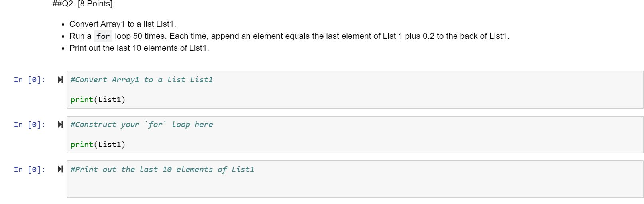The image size is (644, 204).
Task: Click the In [0] prompt of first cell
Action: pos(29,80)
